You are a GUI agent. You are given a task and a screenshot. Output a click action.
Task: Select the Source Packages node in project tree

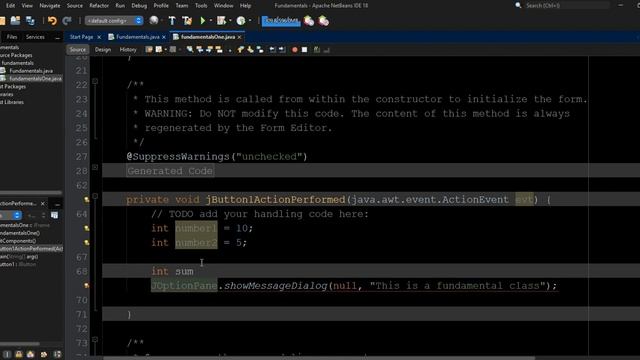[16, 55]
